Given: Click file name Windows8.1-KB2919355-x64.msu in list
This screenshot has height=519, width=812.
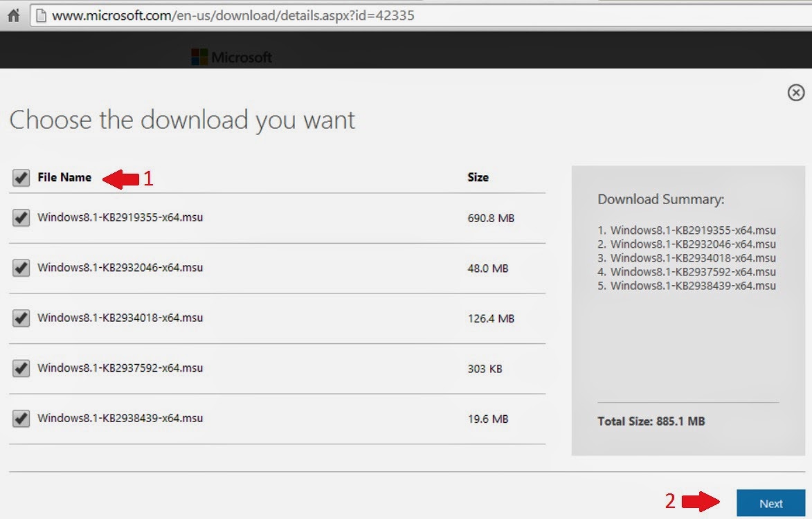Looking at the screenshot, I should (120, 217).
